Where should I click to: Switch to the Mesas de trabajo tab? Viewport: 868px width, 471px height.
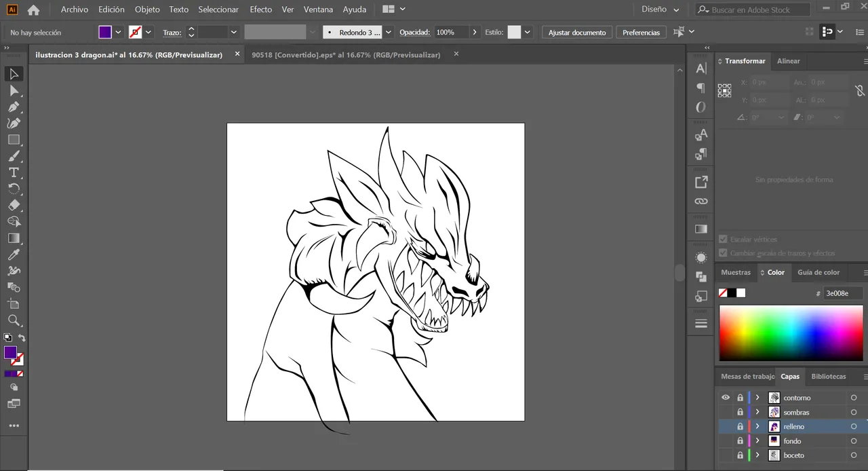(x=747, y=376)
